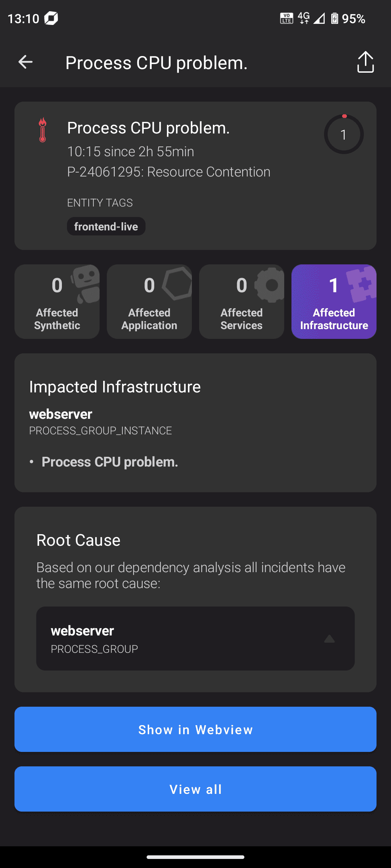
Task: Click the circular problem count progress indicator
Action: (x=343, y=134)
